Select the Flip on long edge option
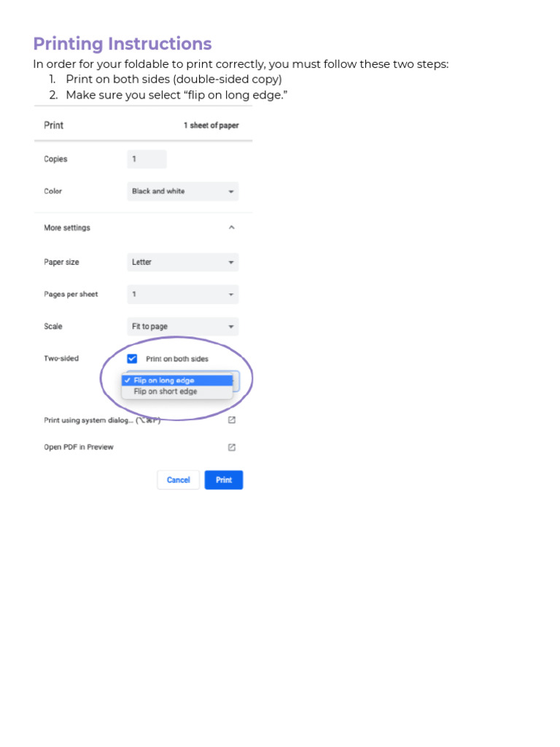Viewport: 560px width, 747px height. coord(176,380)
